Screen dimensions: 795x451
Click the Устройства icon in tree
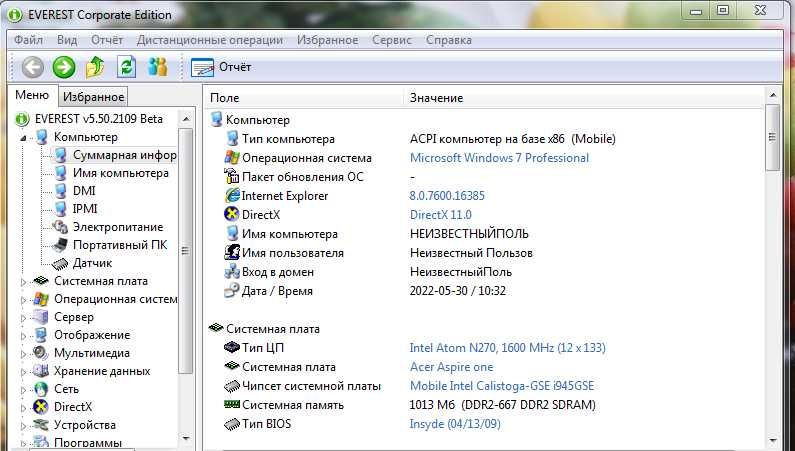pyautogui.click(x=41, y=425)
